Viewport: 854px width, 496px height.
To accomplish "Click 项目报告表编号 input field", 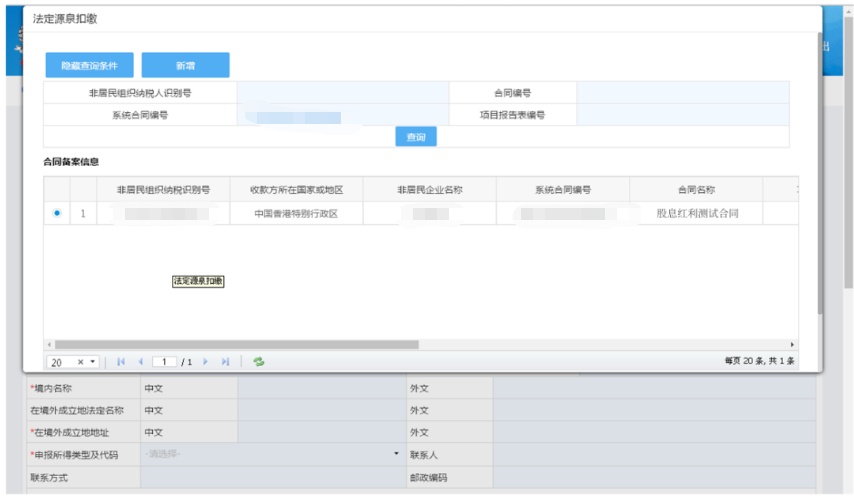I will click(x=682, y=115).
